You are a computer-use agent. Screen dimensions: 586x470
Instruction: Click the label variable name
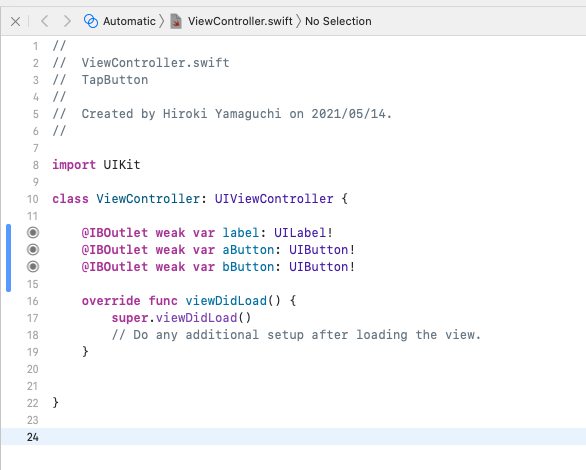[241, 233]
